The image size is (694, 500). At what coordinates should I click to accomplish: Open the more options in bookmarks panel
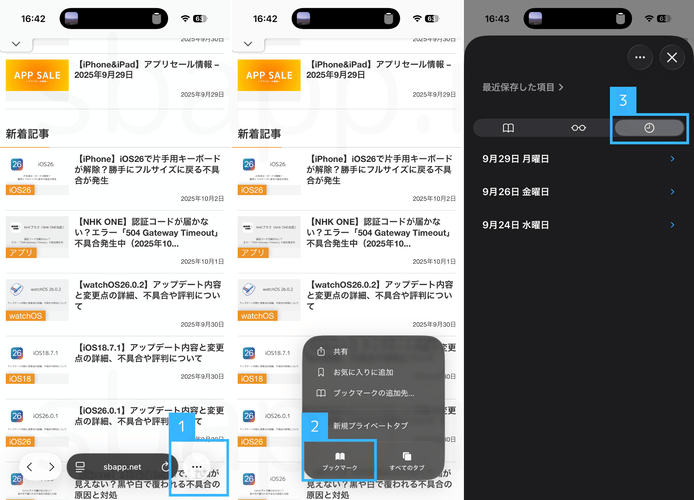point(640,58)
